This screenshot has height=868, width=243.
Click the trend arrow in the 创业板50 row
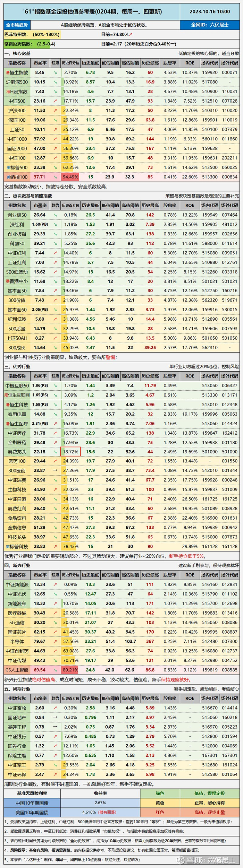tap(55, 215)
